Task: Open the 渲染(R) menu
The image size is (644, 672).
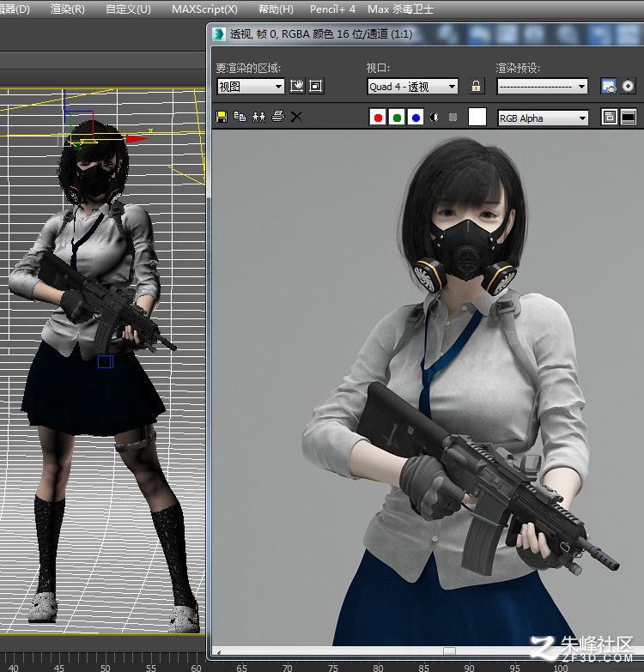Action: [x=68, y=9]
